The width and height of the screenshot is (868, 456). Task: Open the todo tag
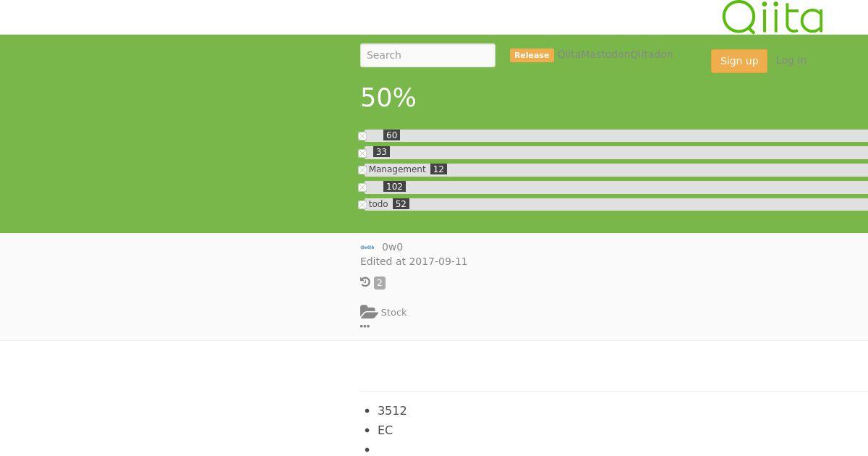pos(378,204)
